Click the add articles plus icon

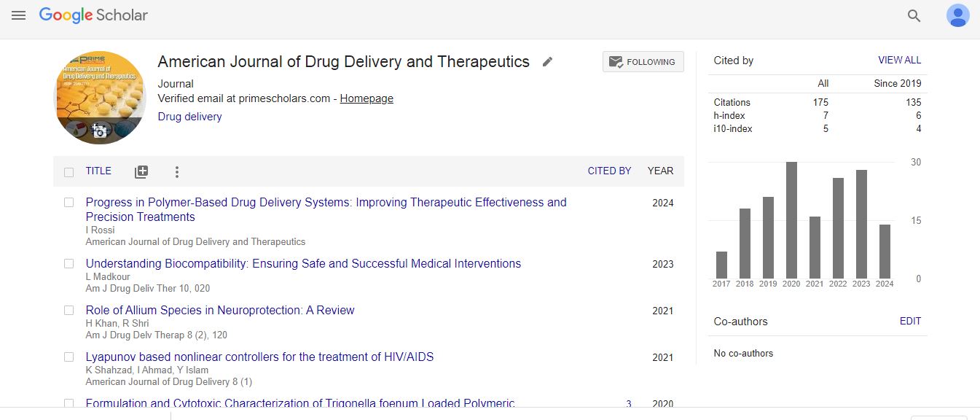coord(141,172)
